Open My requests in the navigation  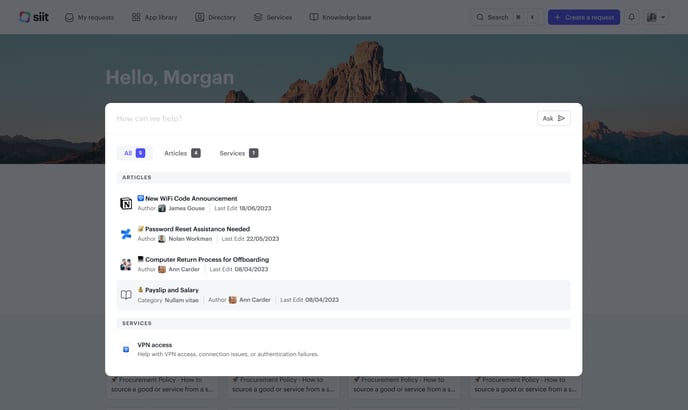click(89, 17)
